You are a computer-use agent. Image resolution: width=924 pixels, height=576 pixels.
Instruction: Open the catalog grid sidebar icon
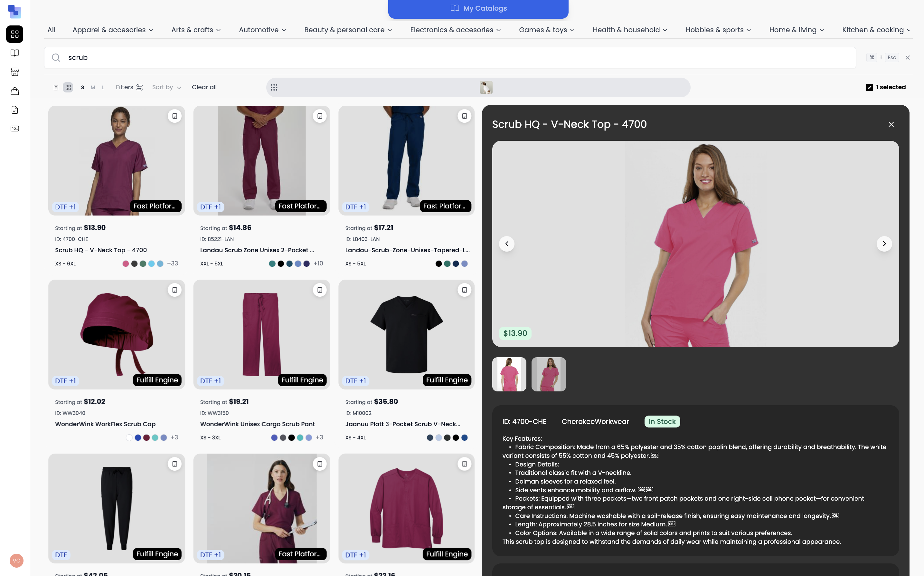[x=15, y=34]
